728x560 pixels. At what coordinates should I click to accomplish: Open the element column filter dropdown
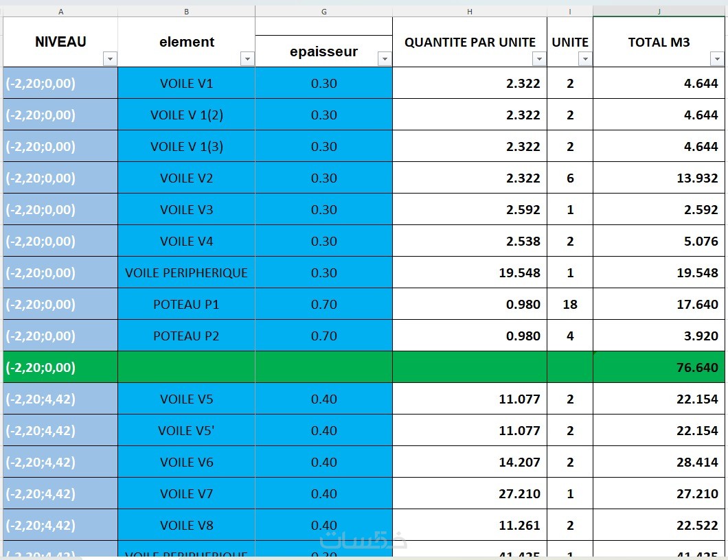click(x=247, y=59)
